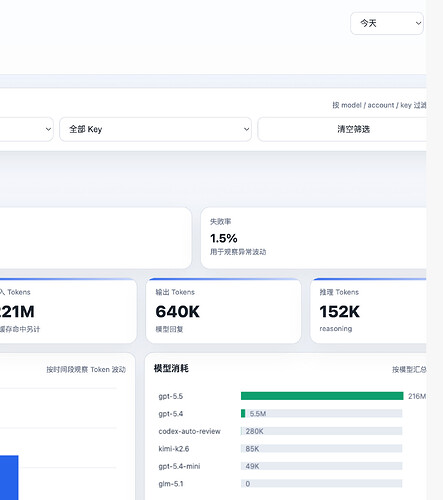Click the glm-5.1 usage bar
The image size is (443, 500).
pyautogui.click(x=321, y=484)
